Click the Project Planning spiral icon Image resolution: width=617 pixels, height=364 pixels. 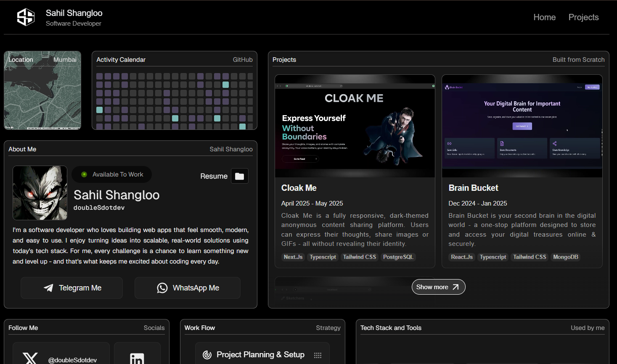[207, 355]
